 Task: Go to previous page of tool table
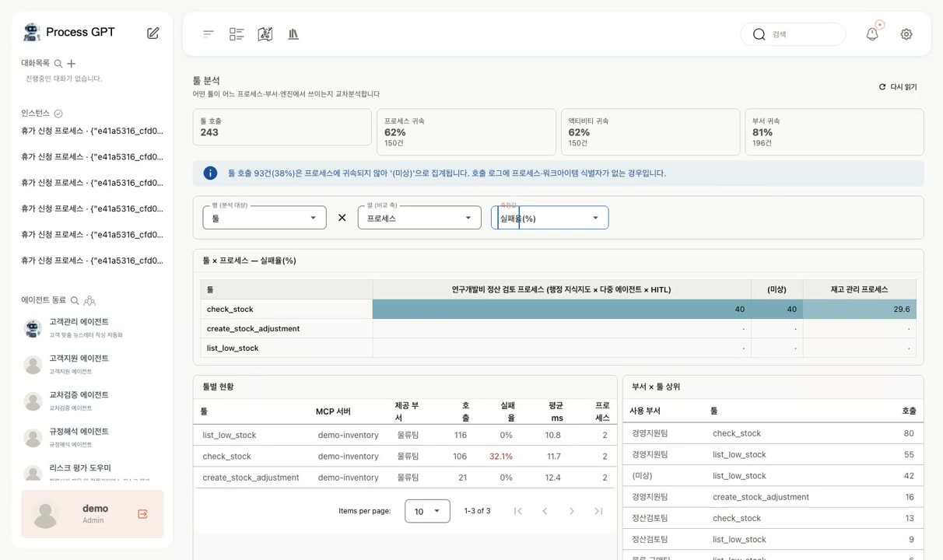coord(545,511)
